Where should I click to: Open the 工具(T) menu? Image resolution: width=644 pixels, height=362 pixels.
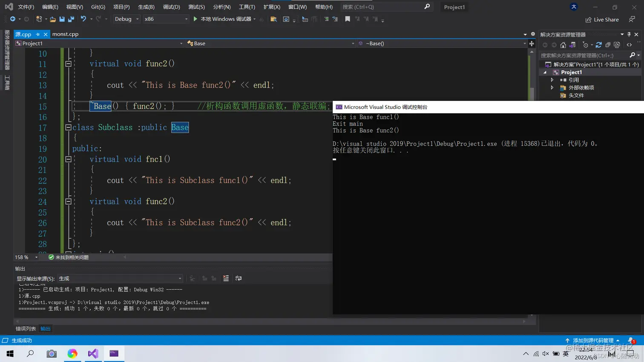[x=247, y=7]
